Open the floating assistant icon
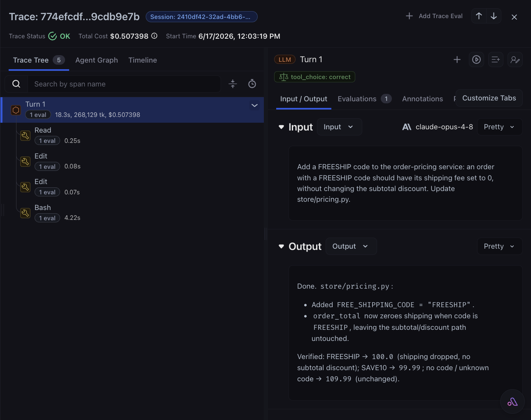531x420 pixels. pyautogui.click(x=512, y=402)
